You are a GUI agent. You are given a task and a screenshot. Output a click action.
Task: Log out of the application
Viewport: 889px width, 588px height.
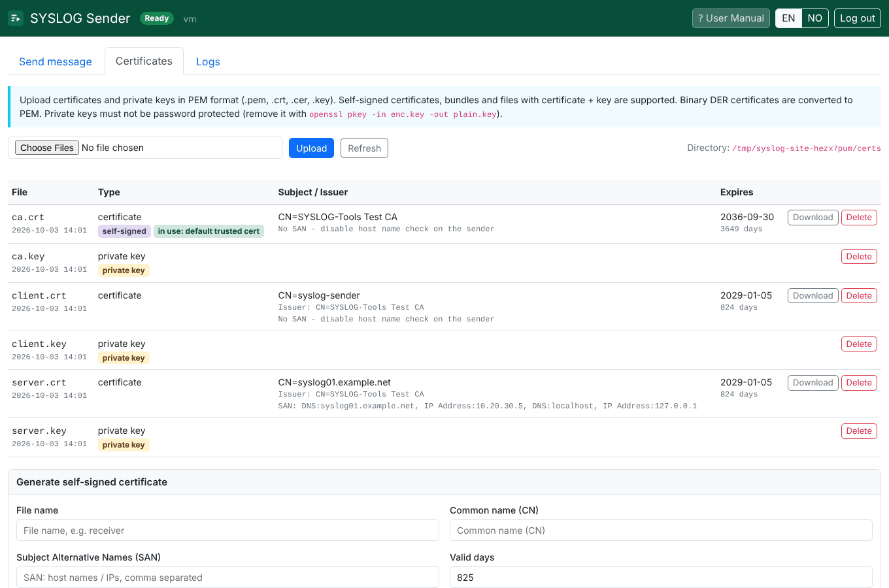(858, 18)
